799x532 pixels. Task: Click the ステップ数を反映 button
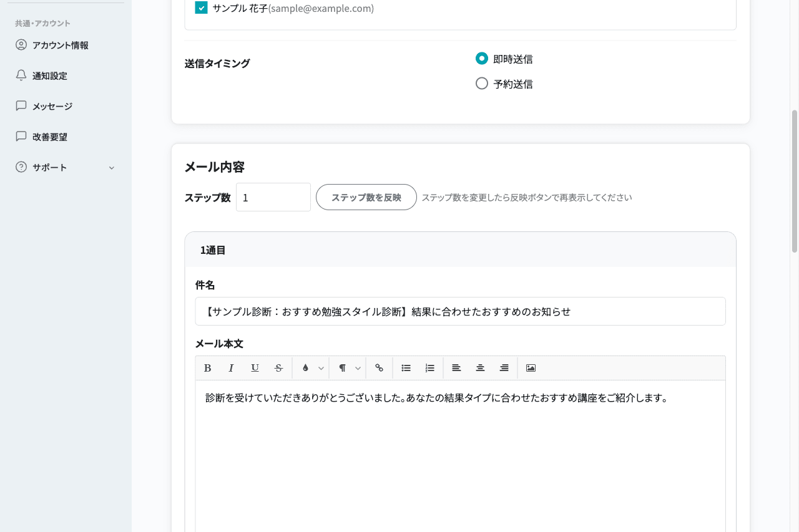pyautogui.click(x=366, y=197)
